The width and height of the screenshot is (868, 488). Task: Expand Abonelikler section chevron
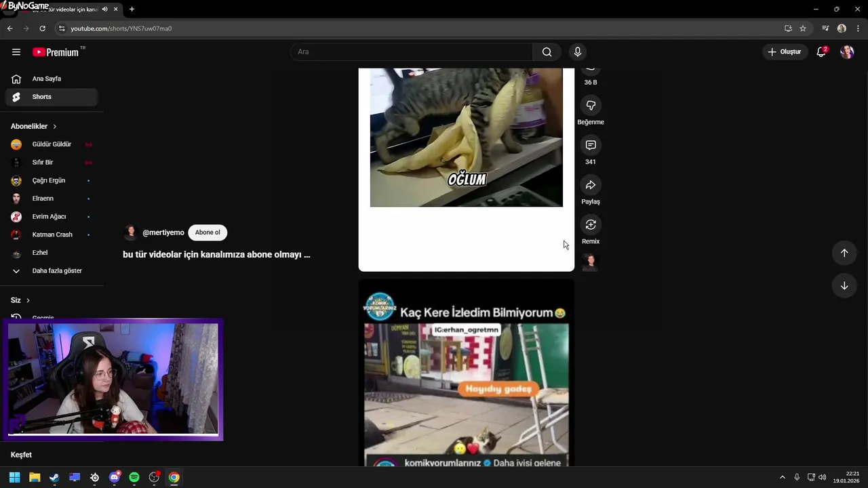(55, 127)
